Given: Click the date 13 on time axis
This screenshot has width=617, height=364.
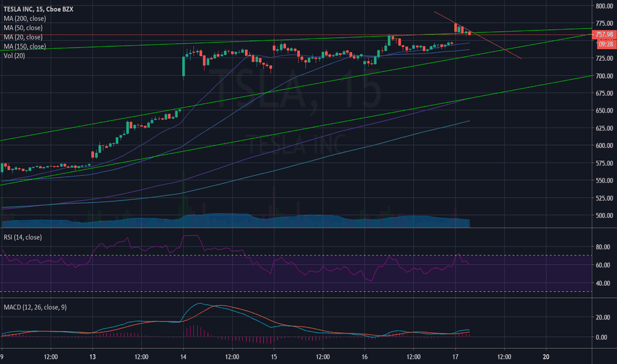Looking at the screenshot, I should click(93, 357).
